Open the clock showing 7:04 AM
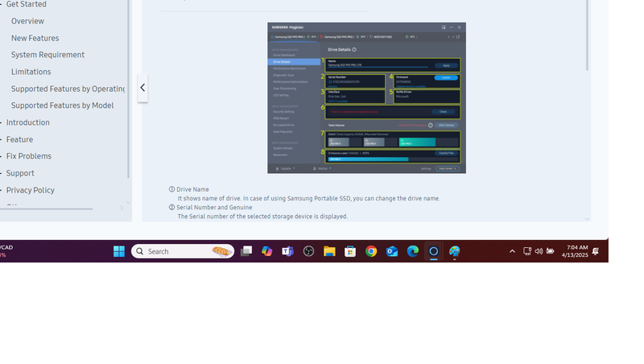Screen dimensions: 644x364 point(575,251)
